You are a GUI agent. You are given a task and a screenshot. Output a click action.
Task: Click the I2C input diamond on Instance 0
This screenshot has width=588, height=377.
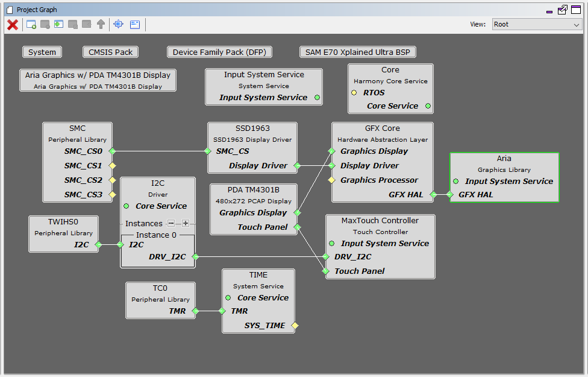click(x=120, y=245)
